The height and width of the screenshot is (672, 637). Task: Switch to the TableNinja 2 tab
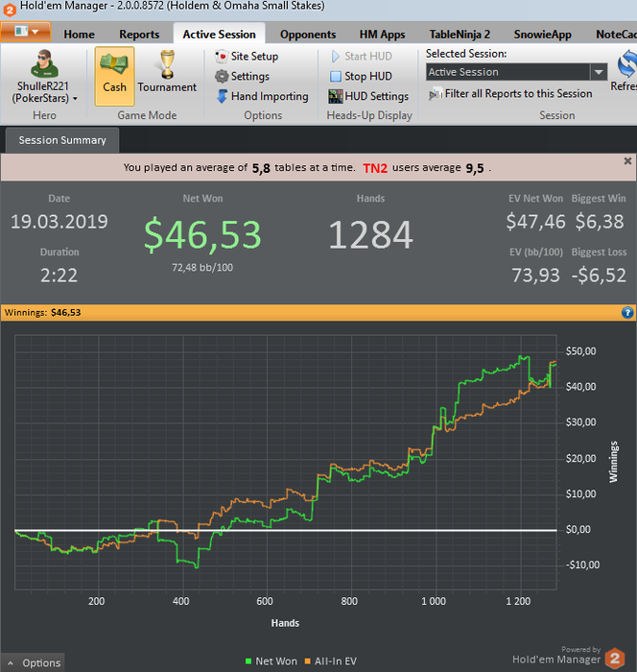tap(460, 35)
